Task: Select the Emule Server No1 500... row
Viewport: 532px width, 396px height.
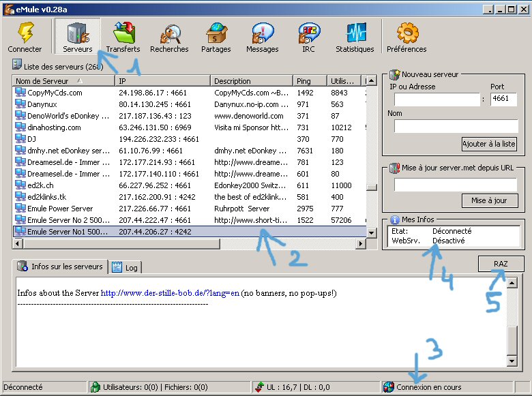Action: (190, 232)
